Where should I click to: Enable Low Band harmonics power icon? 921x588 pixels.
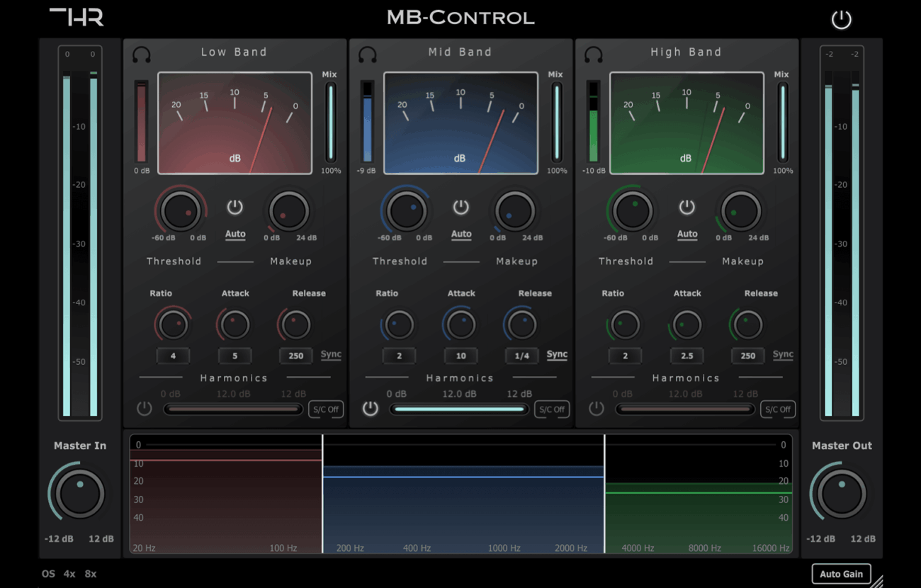(x=144, y=408)
